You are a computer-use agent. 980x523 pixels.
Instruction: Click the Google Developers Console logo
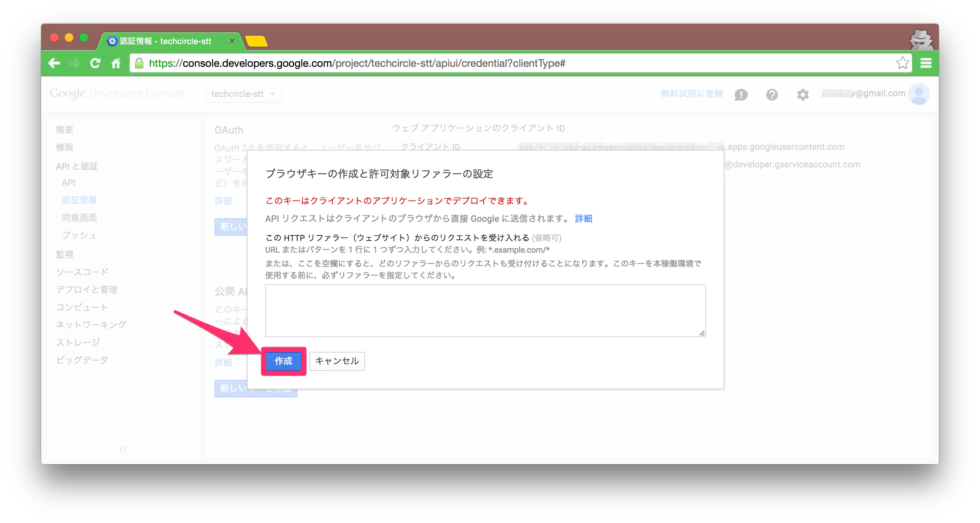coord(117,93)
